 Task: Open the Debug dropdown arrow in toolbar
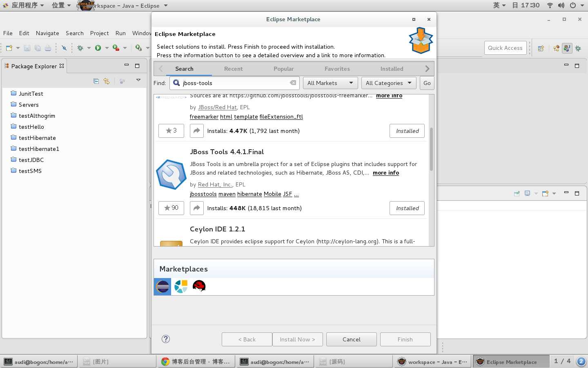click(x=89, y=48)
